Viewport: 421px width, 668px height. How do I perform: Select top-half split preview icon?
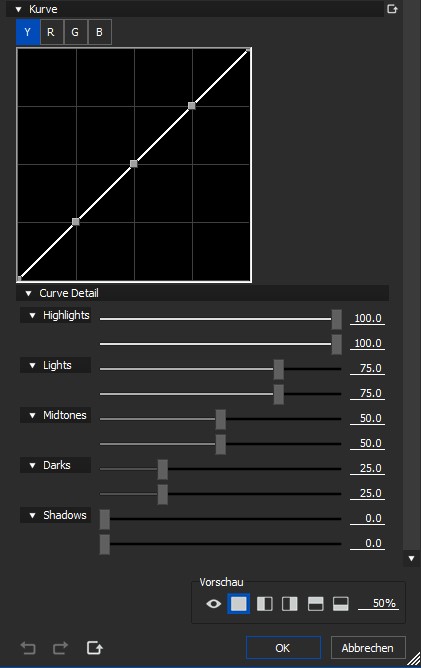315,604
